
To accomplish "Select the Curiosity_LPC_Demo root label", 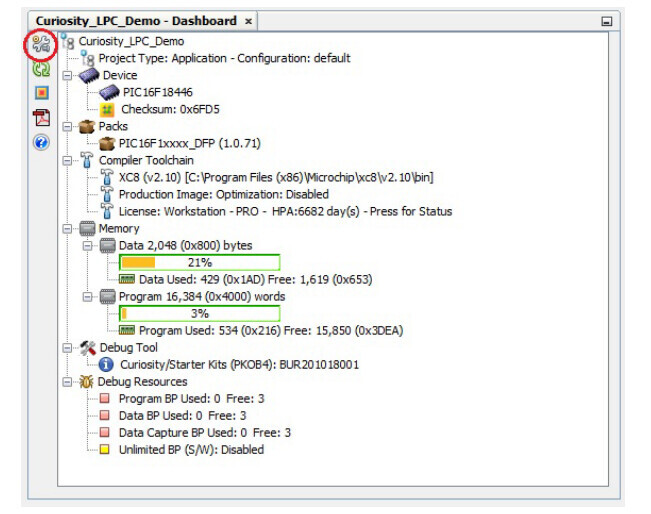I will click(131, 42).
